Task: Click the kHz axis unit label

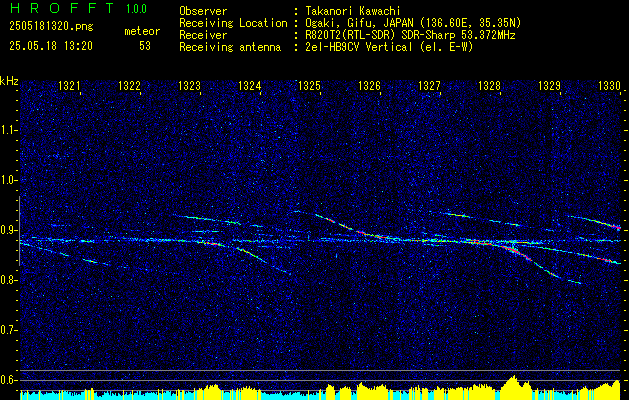Action: coord(9,81)
